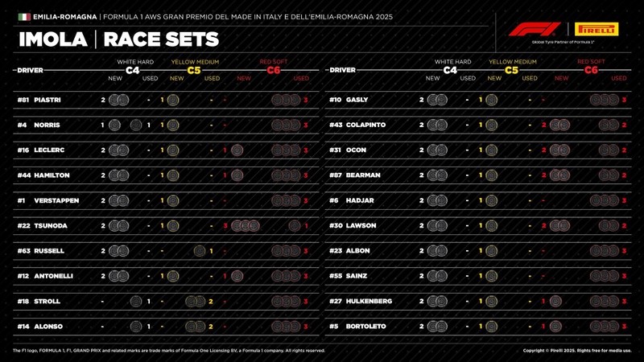Click the Italian flag icon beside Emilia-Romagna

click(x=23, y=16)
